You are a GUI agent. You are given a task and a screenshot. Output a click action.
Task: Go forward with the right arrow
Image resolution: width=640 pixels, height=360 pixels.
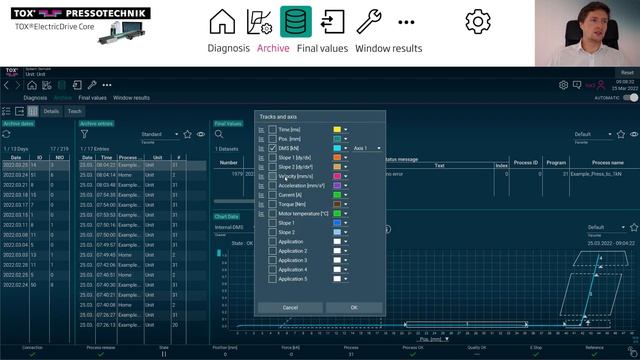click(x=18, y=85)
